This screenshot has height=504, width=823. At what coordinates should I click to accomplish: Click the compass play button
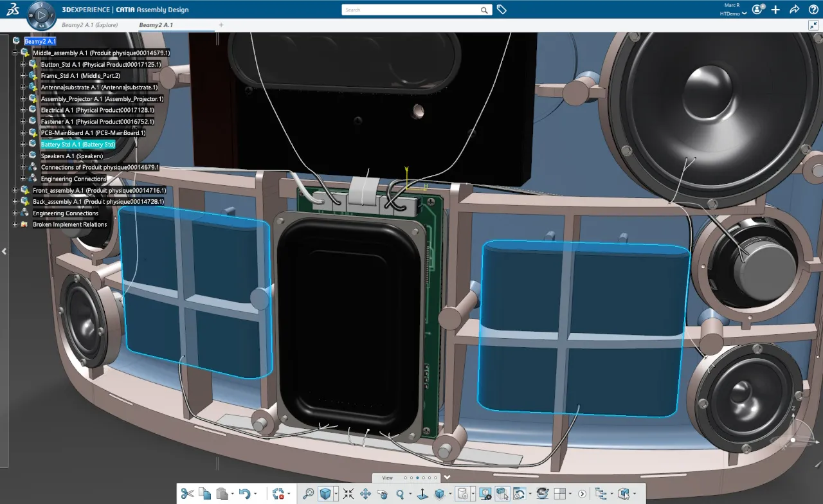(41, 14)
